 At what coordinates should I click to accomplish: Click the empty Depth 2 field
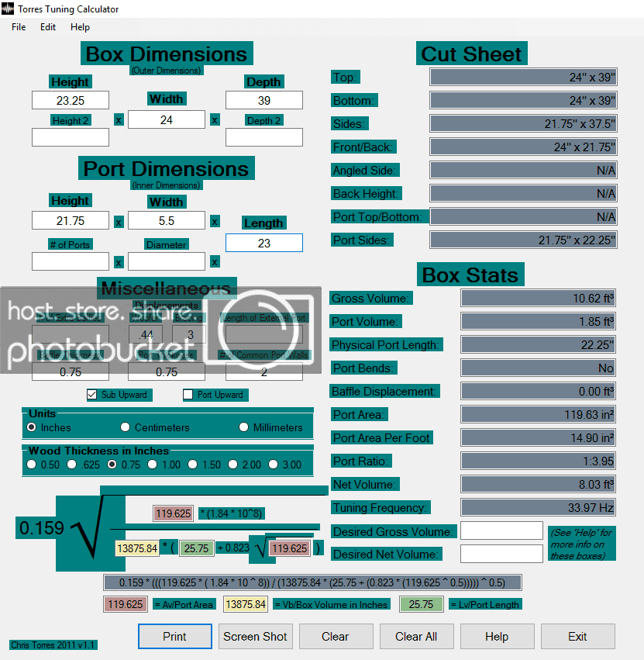264,137
